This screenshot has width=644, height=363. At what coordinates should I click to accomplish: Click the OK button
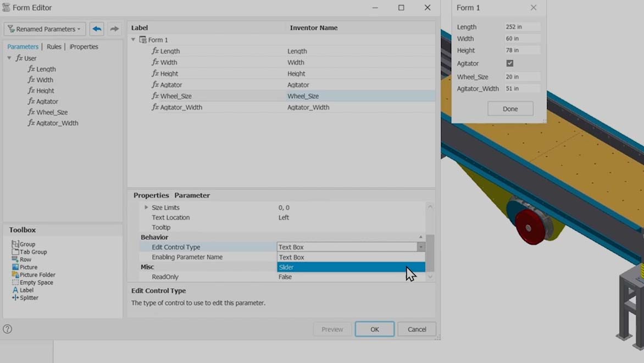374,329
